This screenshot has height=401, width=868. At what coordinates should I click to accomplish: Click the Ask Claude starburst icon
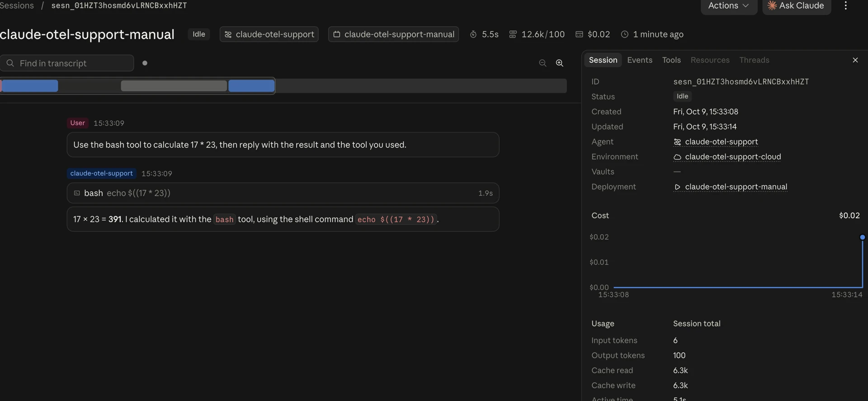point(772,5)
